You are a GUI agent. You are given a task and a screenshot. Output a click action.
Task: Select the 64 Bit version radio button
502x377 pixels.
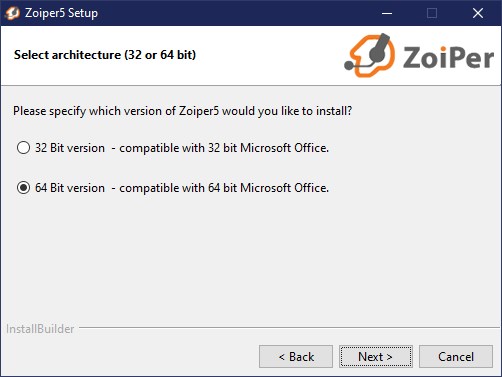pyautogui.click(x=23, y=188)
